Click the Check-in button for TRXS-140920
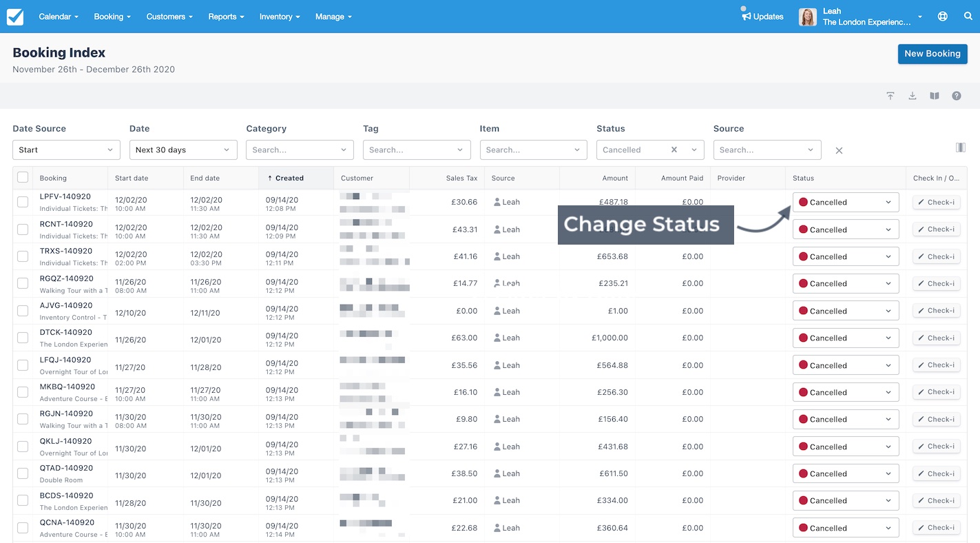 (x=937, y=256)
